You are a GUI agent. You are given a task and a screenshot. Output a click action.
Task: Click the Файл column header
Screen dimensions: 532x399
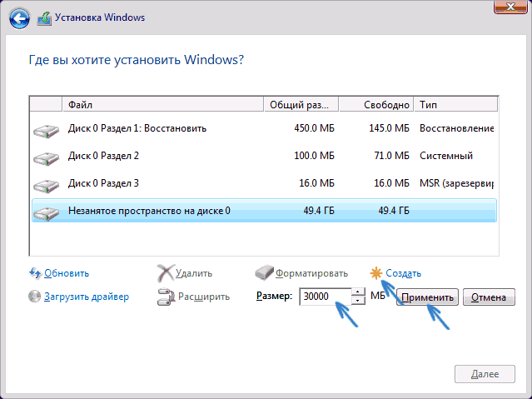pyautogui.click(x=163, y=105)
